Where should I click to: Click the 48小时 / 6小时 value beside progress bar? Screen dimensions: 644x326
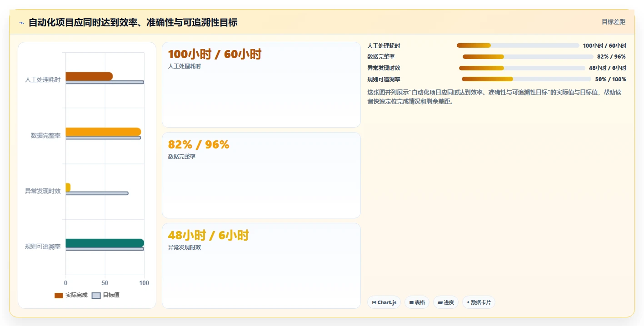click(608, 68)
